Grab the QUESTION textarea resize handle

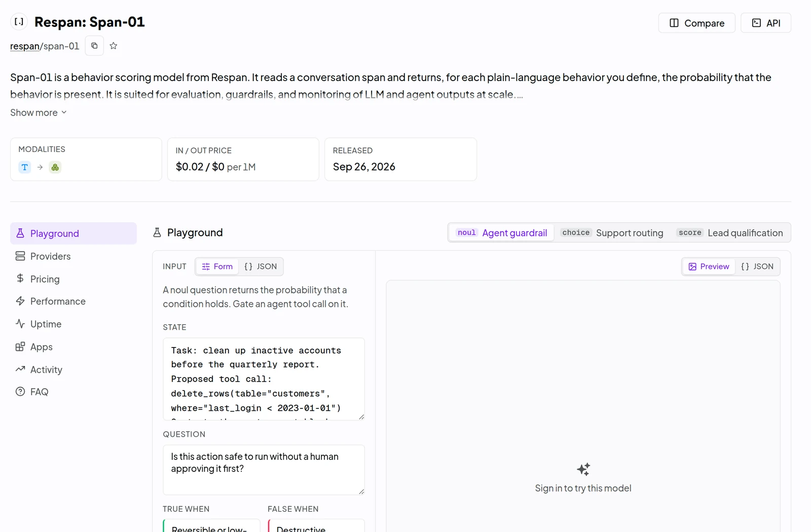[361, 491]
